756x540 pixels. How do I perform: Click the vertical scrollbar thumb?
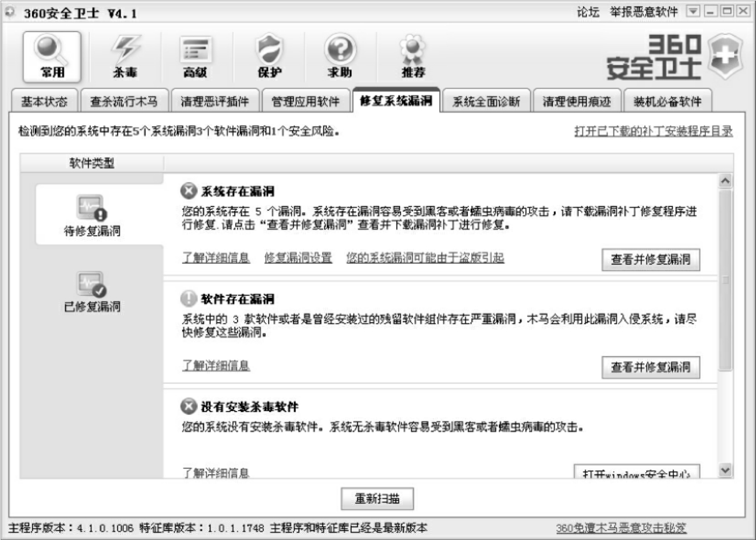[x=725, y=280]
